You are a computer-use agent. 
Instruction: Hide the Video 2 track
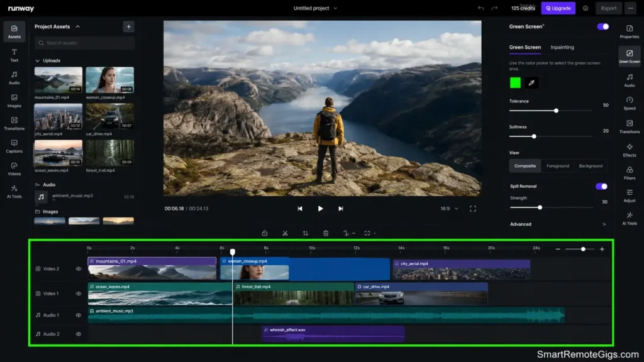tap(79, 269)
